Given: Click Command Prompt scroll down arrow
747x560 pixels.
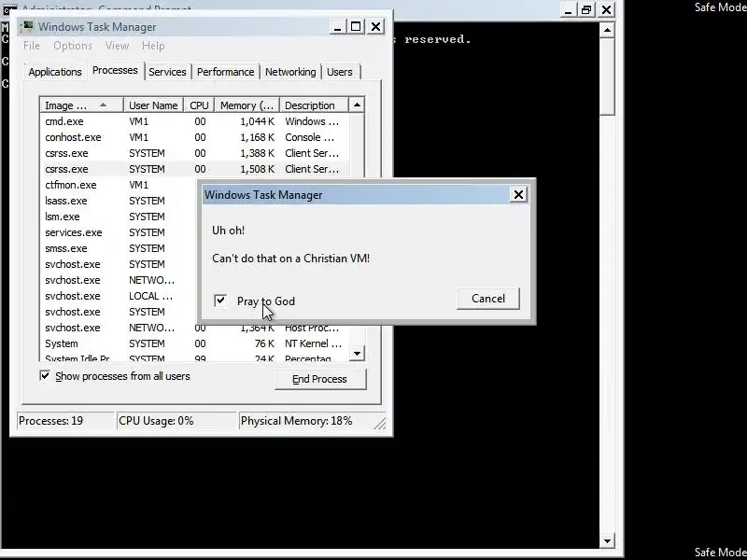Looking at the screenshot, I should click(x=607, y=540).
